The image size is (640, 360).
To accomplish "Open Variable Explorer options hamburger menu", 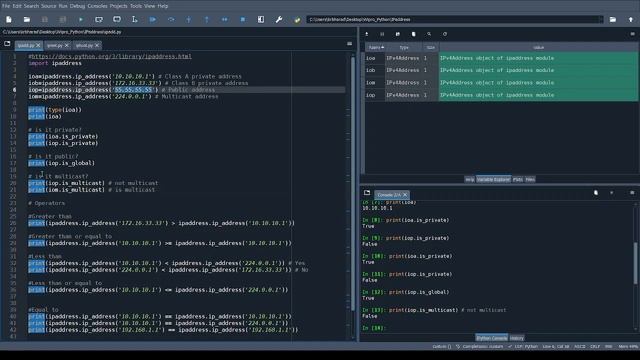I will 632,34.
